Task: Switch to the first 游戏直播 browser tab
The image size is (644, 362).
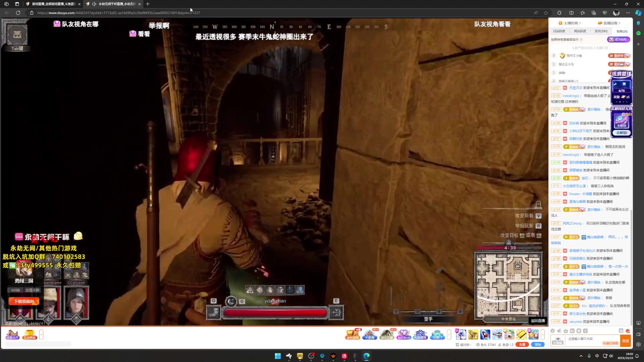Action: (x=53, y=4)
